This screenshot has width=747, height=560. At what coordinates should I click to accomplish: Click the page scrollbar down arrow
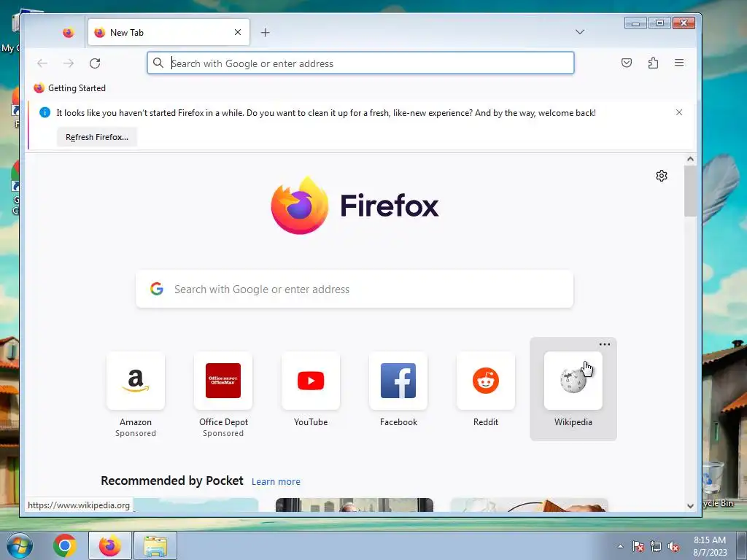tap(690, 506)
